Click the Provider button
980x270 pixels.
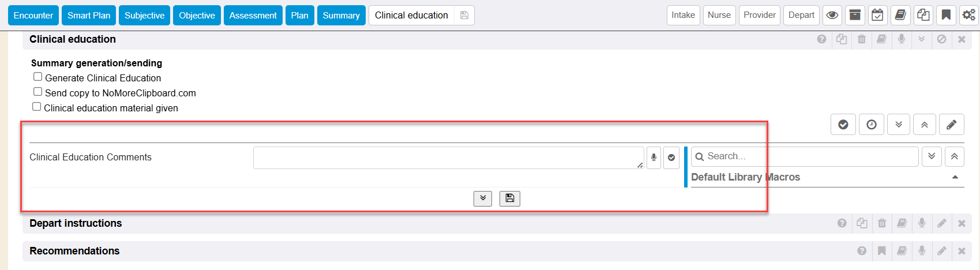coord(759,15)
